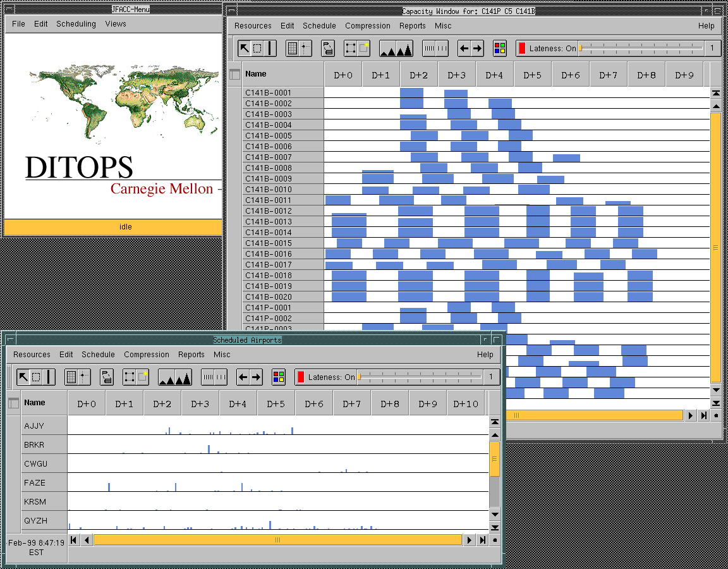Click the four-color palette icon in Capacity Window
728x569 pixels.
pyautogui.click(x=500, y=48)
